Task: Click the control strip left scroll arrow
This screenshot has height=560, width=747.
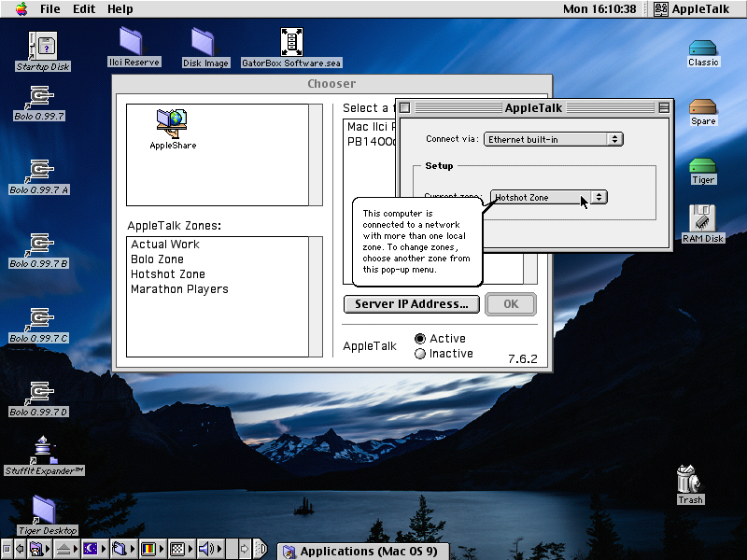Action: tap(20, 549)
